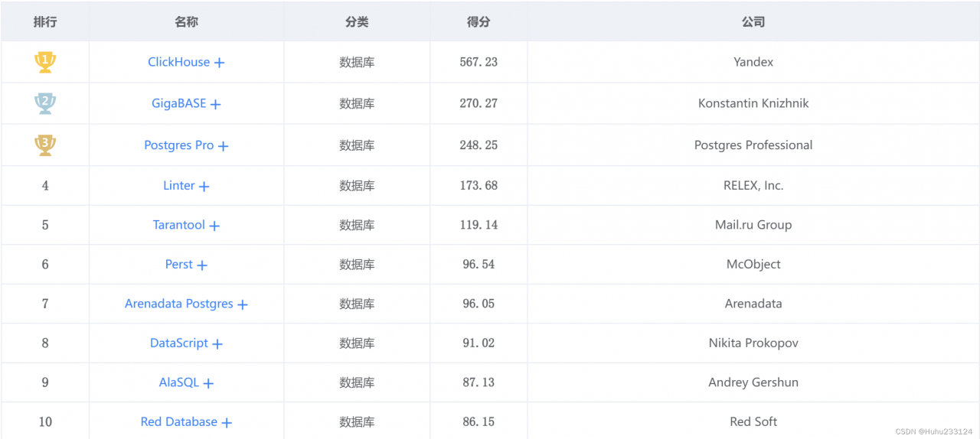
Task: Click the 得分 column header
Action: [x=479, y=22]
